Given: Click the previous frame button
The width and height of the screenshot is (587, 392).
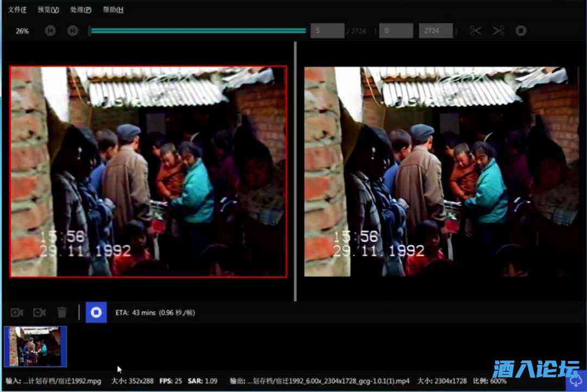Looking at the screenshot, I should click(x=50, y=31).
